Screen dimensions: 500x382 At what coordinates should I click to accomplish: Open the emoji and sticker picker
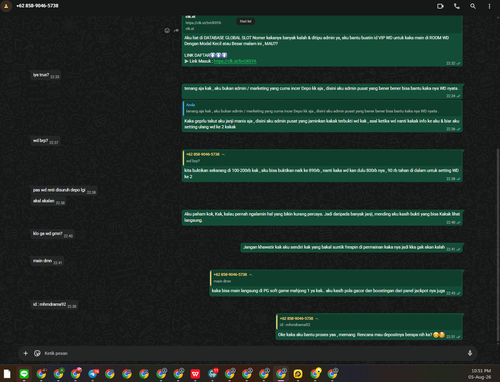pyautogui.click(x=37, y=353)
